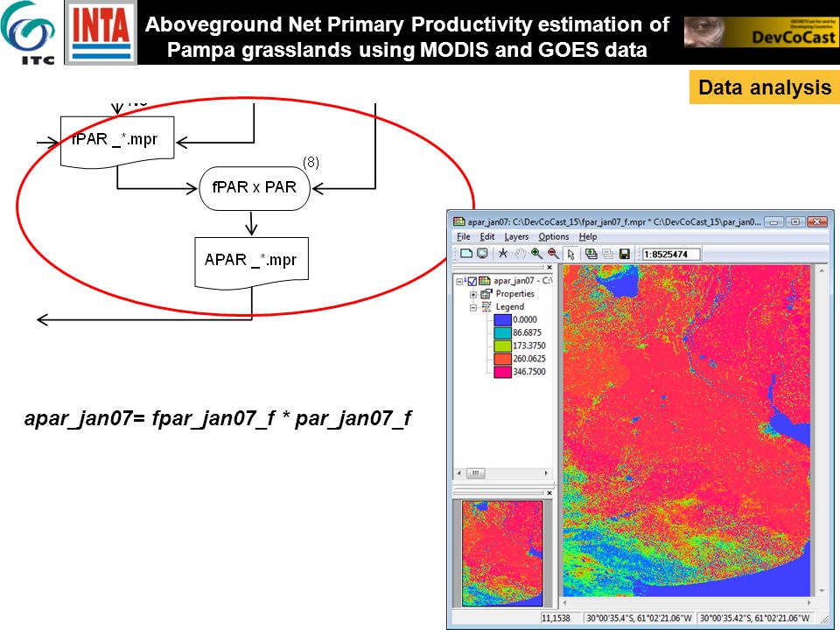Click the raster map icon beside apar_jan07
840x630 pixels.
point(484,281)
